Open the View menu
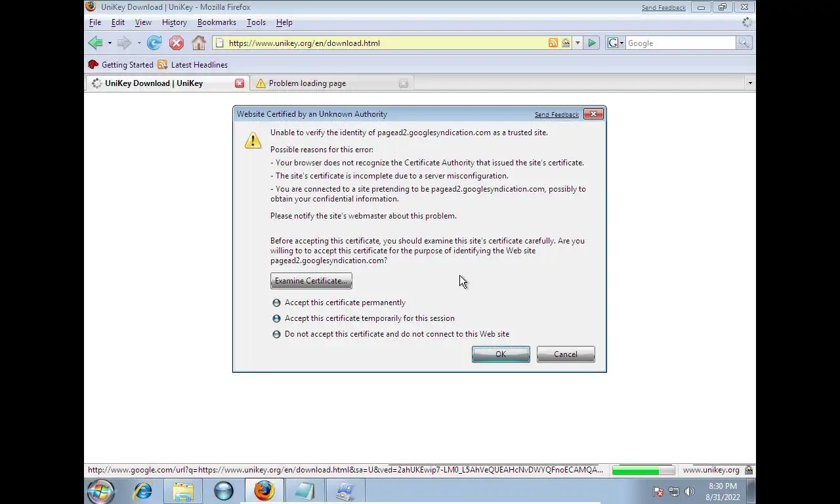Viewport: 840px width, 504px height. [x=143, y=22]
